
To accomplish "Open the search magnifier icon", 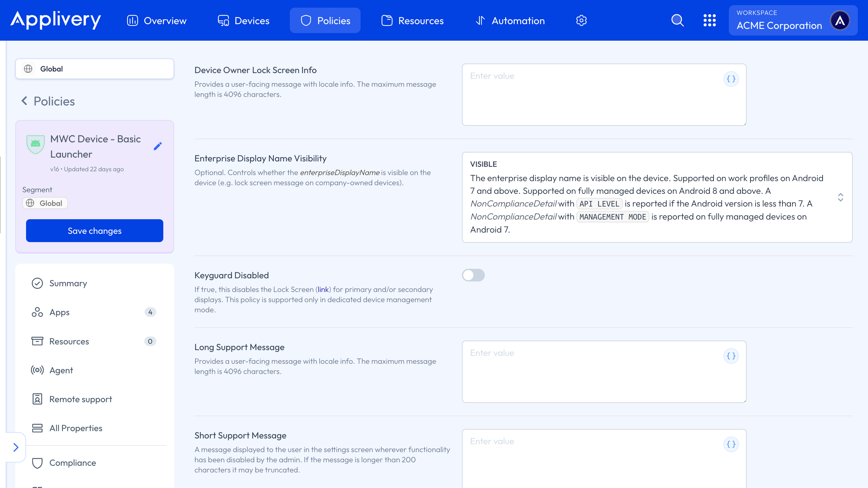I will coord(677,21).
